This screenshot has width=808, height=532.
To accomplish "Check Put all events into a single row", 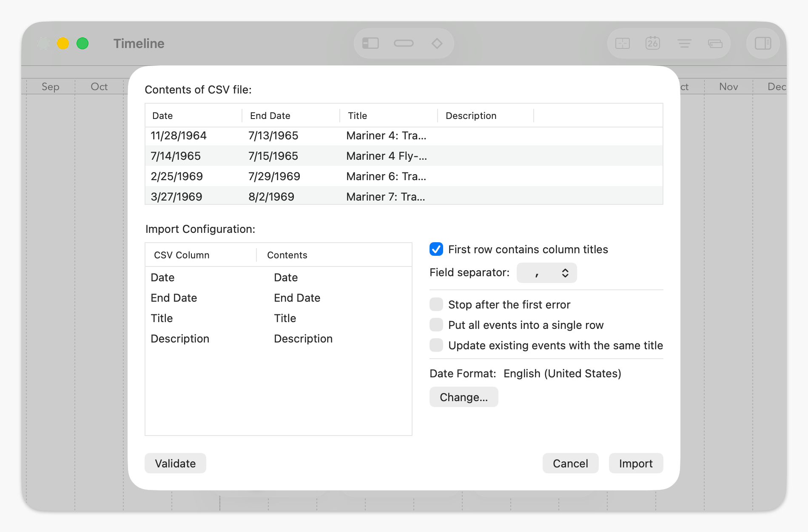I will pos(436,325).
